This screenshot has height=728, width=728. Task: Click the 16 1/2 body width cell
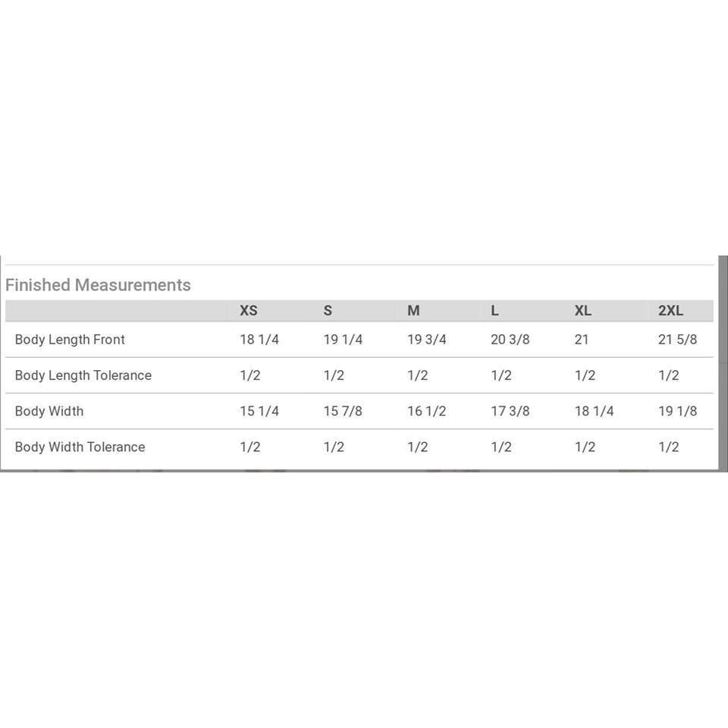coord(427,411)
